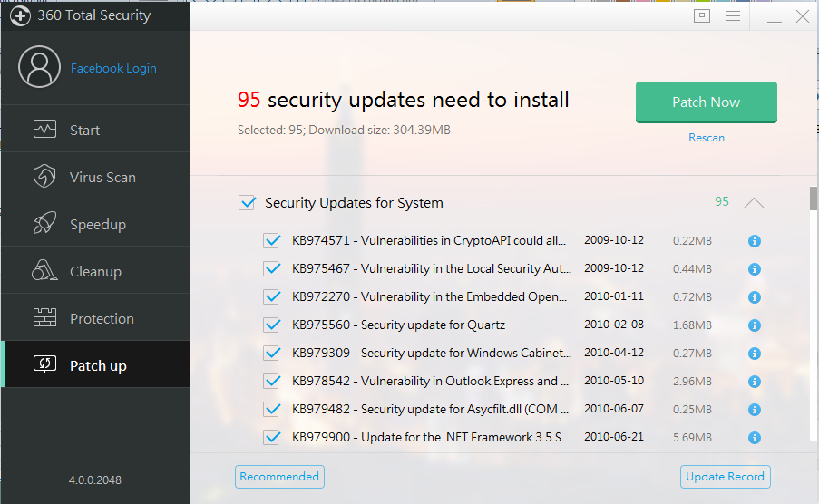Click info icon for KB978542 Outlook Express
819x504 pixels.
click(754, 382)
